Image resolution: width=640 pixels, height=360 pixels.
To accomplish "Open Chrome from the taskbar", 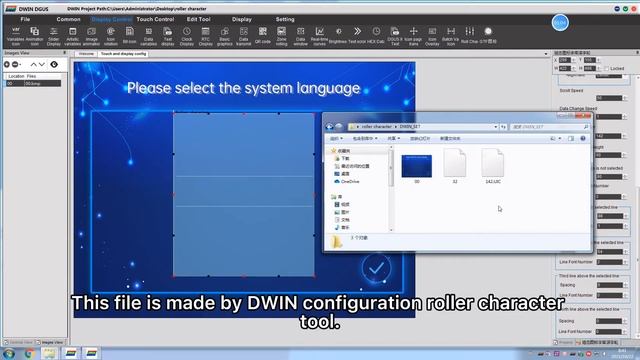I will click(x=29, y=353).
